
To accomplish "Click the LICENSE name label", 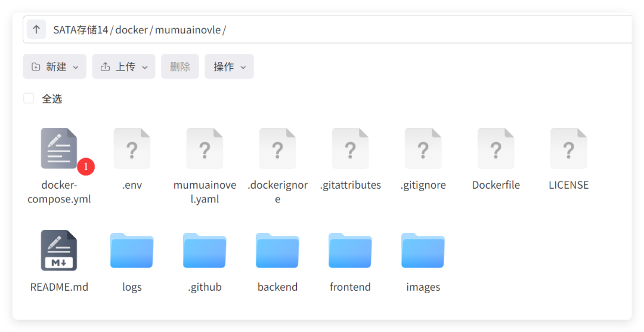I will 568,185.
